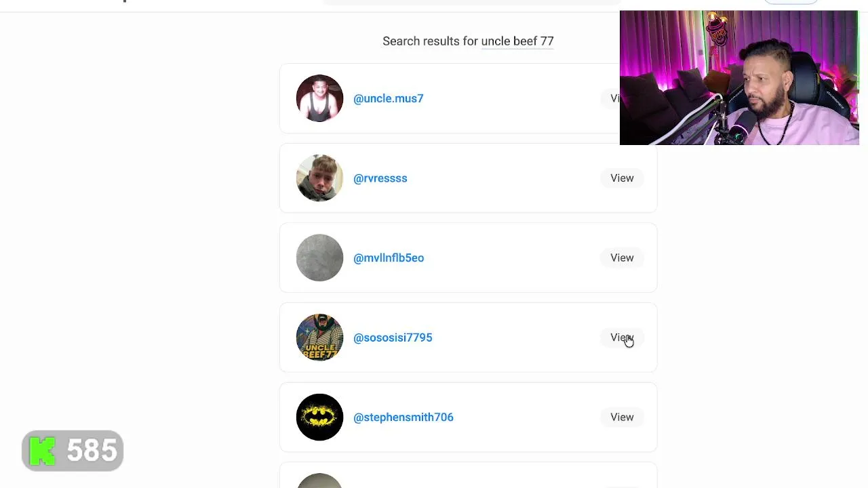Open the Uncle Beef 77 avatar image

pos(319,338)
